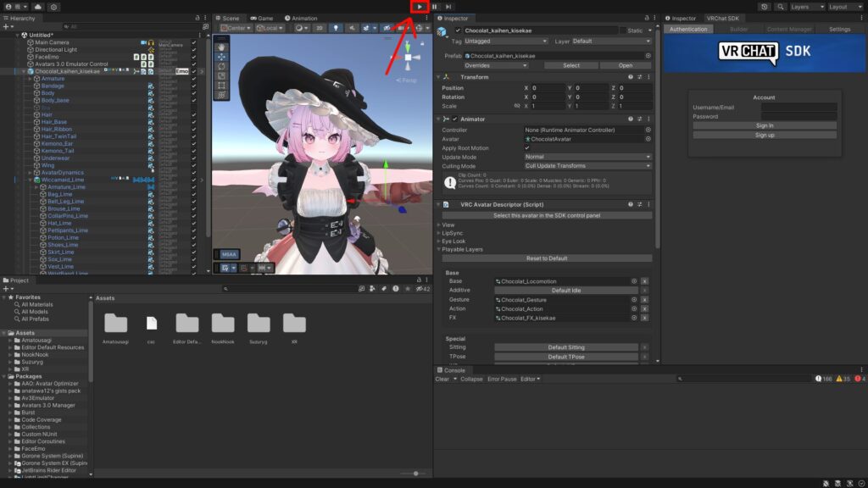Click the Sign in button
Screen dimensions: 868x488
(764, 125)
